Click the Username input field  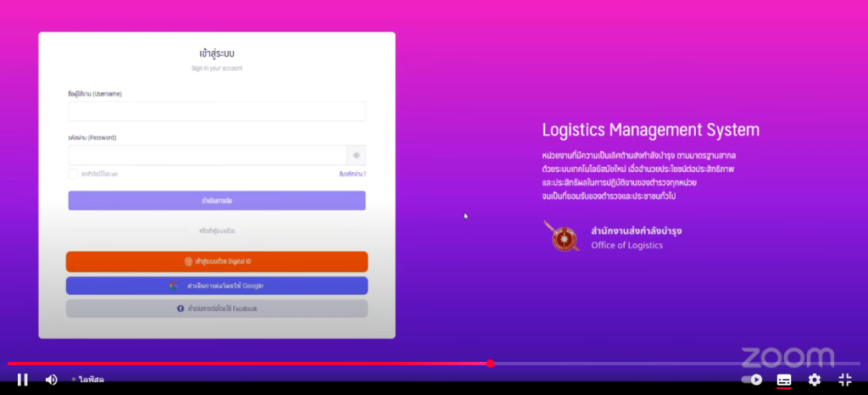coord(216,111)
